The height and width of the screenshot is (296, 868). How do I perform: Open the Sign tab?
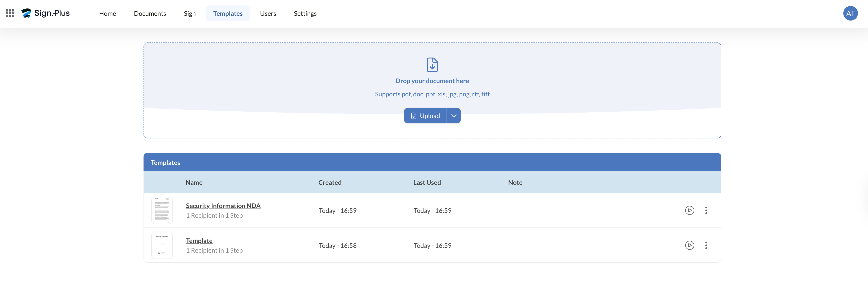tap(189, 13)
